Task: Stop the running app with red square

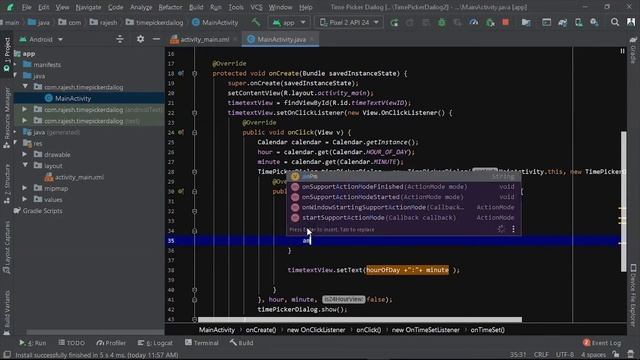Action: [x=505, y=22]
